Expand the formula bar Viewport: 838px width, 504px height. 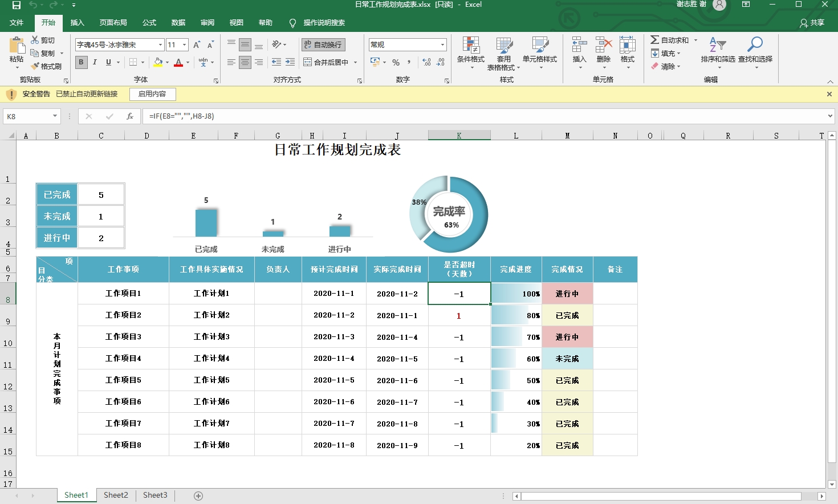(830, 116)
